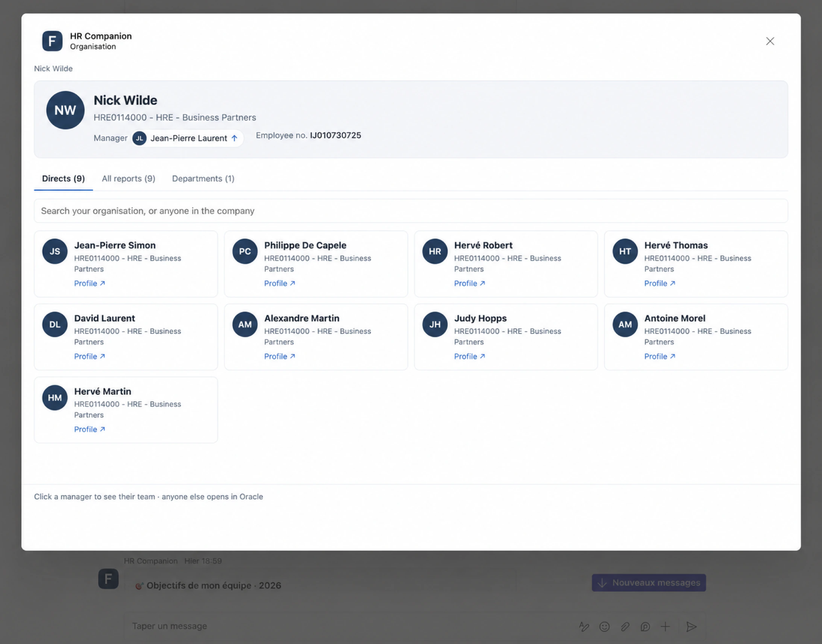Click the employee number IJ010730725
This screenshot has width=822, height=644.
coord(335,135)
